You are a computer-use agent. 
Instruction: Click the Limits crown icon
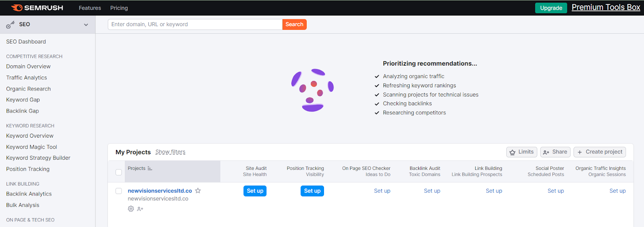[512, 152]
